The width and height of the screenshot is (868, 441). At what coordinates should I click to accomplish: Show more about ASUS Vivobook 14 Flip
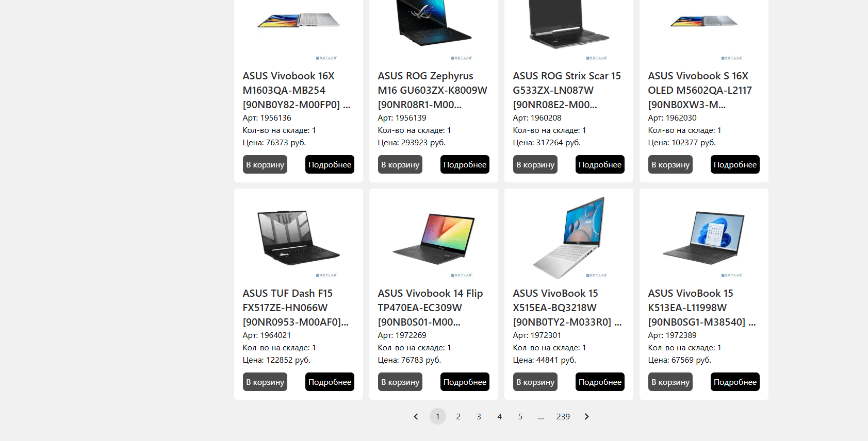[465, 382]
